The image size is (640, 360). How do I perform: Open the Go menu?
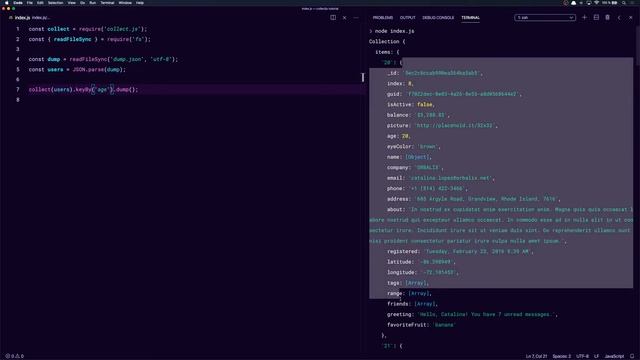[82, 2]
